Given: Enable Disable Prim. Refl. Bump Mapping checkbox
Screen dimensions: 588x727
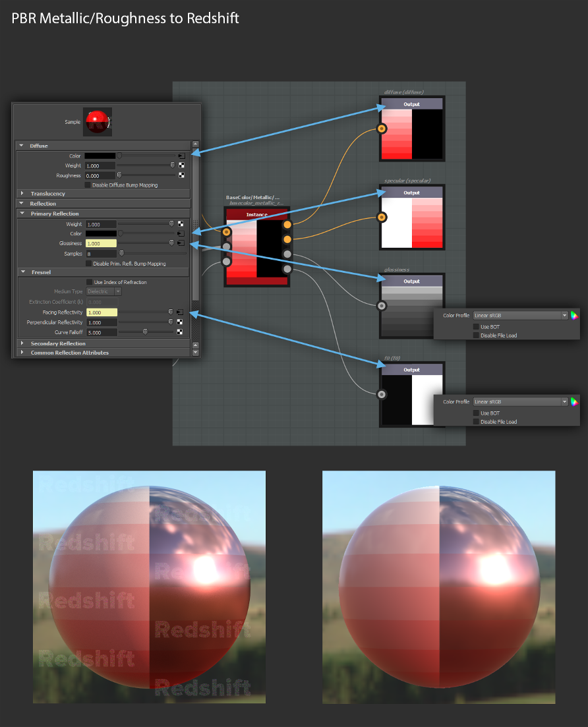Looking at the screenshot, I should pyautogui.click(x=88, y=264).
